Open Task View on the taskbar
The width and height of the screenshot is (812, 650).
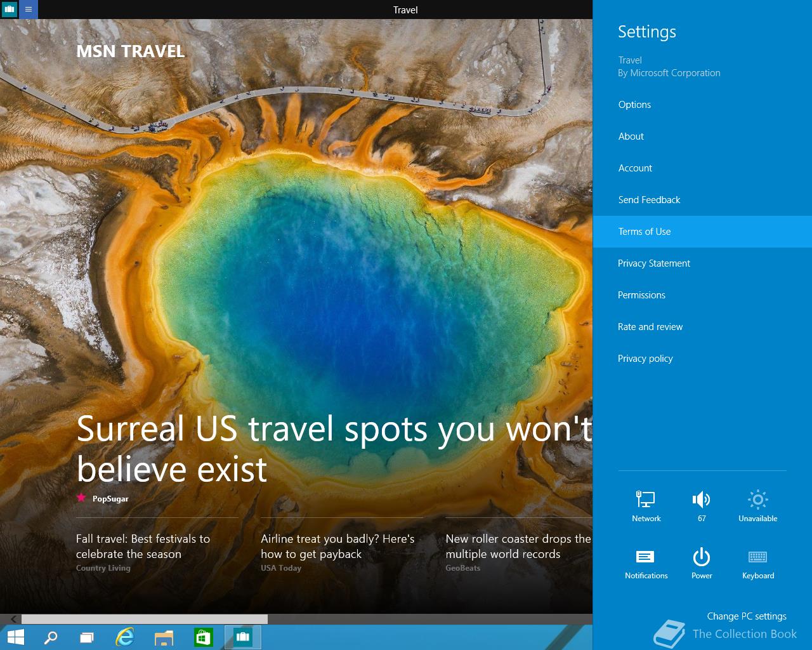click(87, 637)
